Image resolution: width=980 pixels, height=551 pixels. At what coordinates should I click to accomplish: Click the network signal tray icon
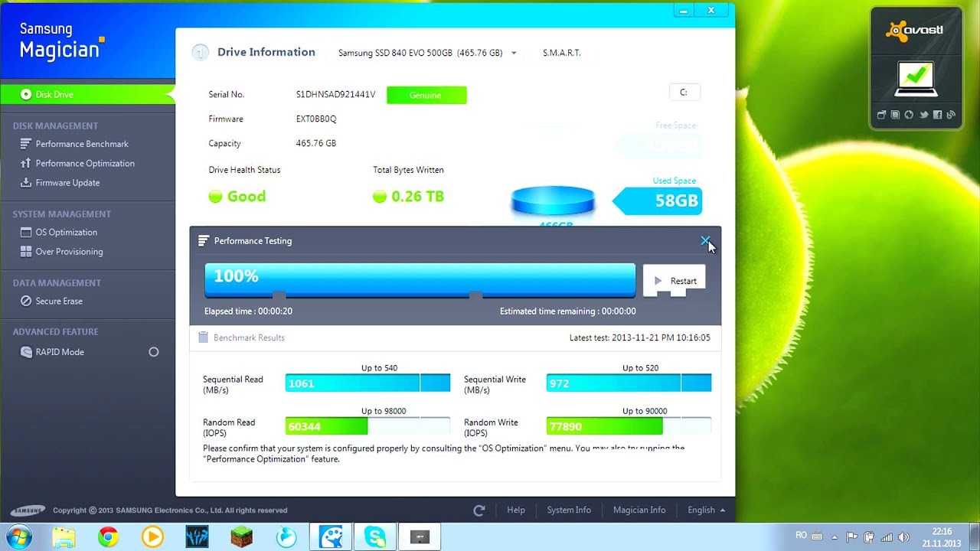(886, 537)
